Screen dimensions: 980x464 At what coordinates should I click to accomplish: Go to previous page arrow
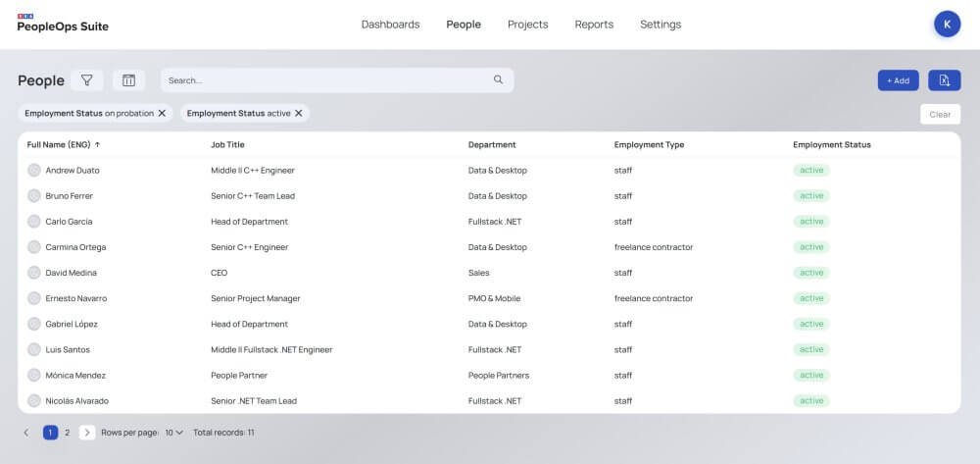coord(26,432)
